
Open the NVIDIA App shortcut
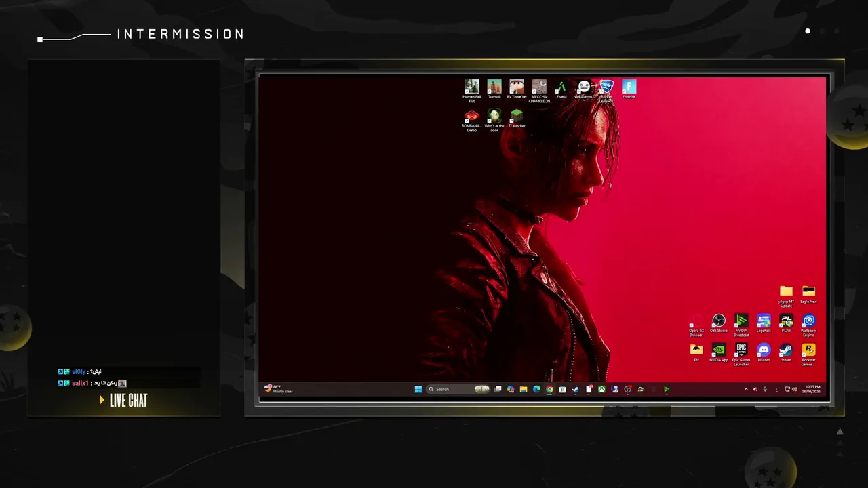coord(719,352)
